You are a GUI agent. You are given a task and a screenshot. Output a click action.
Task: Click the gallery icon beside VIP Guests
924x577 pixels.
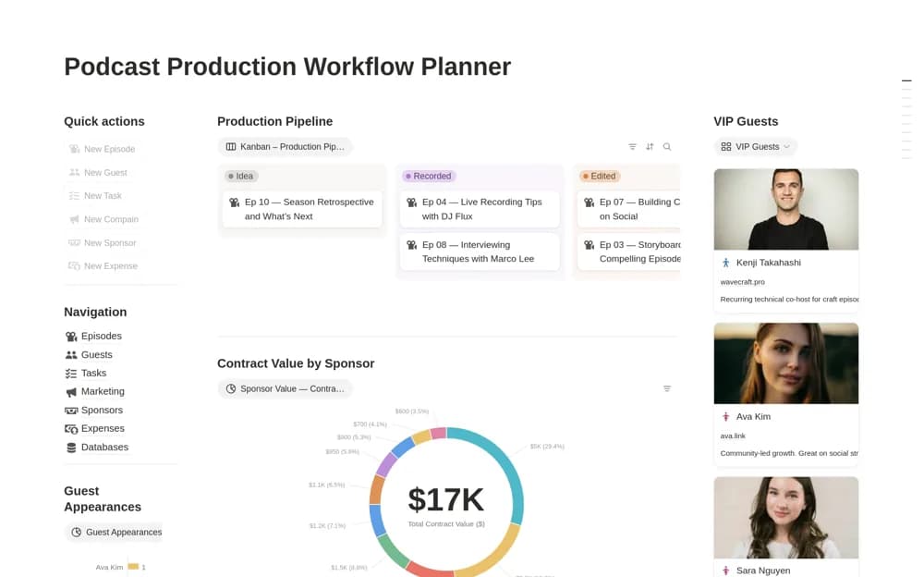point(726,147)
